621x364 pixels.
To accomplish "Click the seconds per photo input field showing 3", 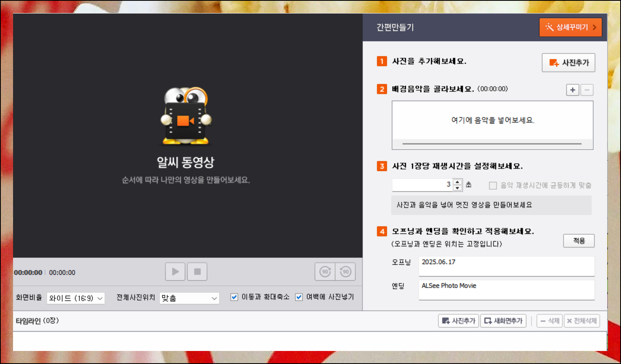I will [422, 185].
